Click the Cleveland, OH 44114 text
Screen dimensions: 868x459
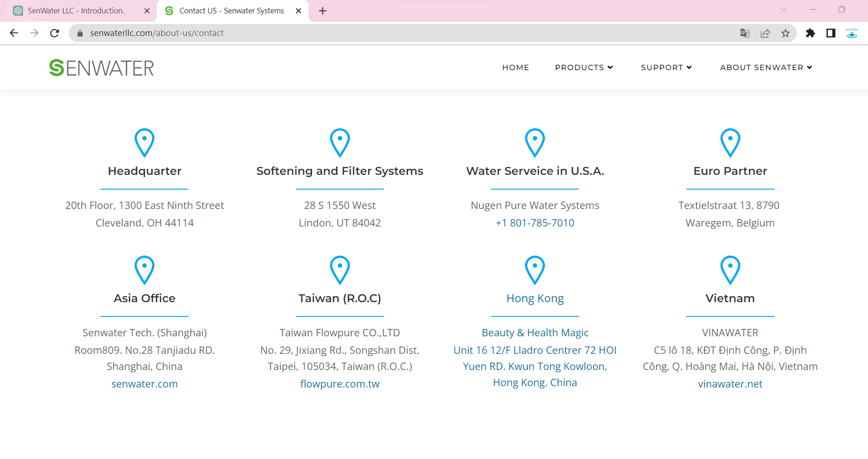145,223
